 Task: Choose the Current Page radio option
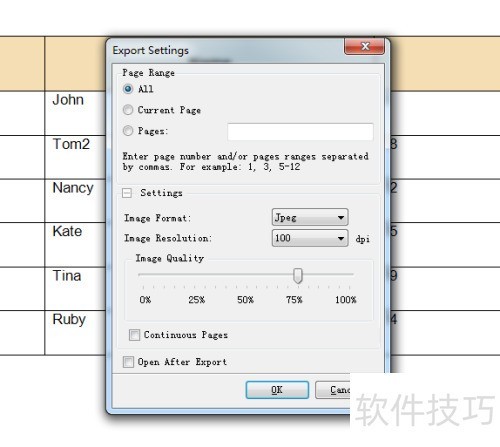coord(128,110)
